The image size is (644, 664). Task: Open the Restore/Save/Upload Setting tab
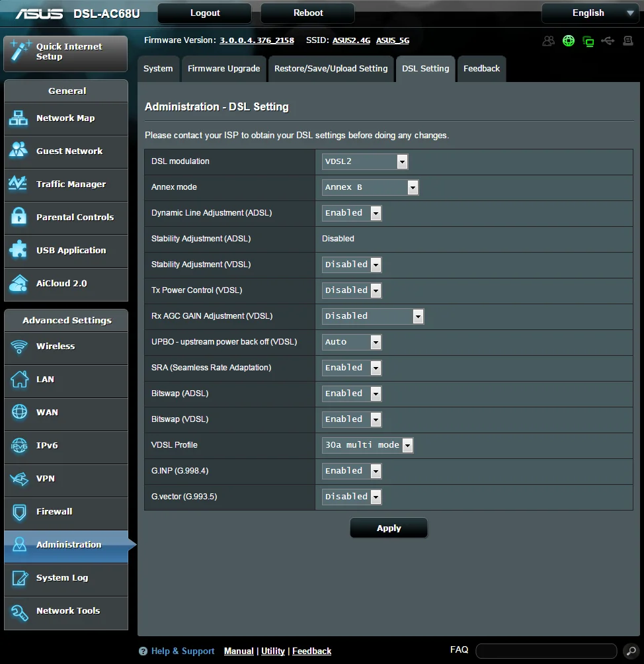(x=331, y=69)
